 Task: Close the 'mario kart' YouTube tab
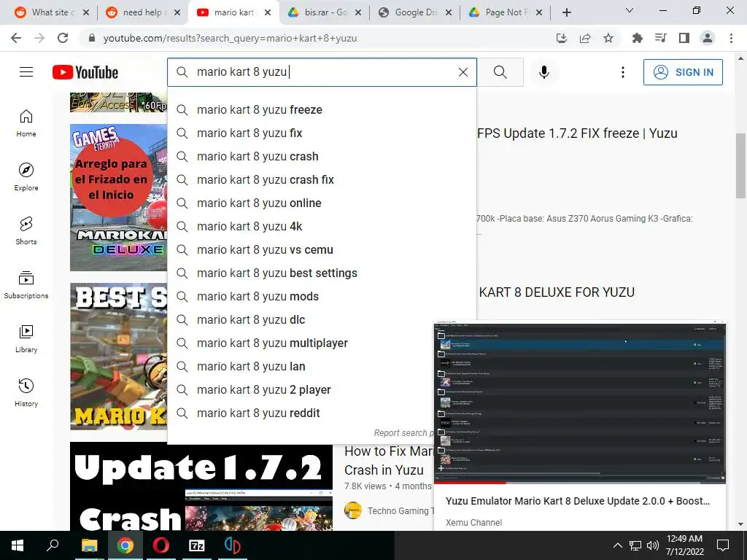pos(268,12)
